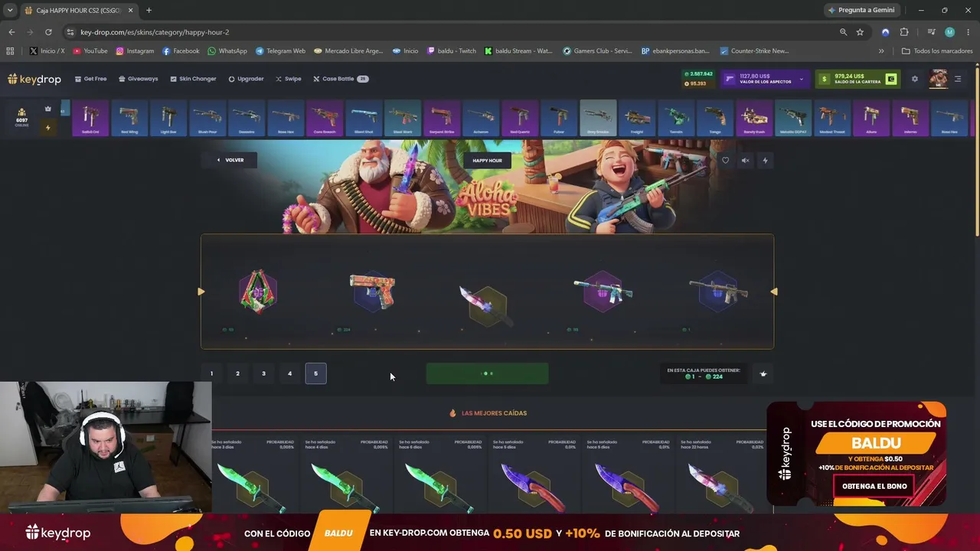
Task: Open the media control icon in Chrome toolbar
Action: (931, 32)
